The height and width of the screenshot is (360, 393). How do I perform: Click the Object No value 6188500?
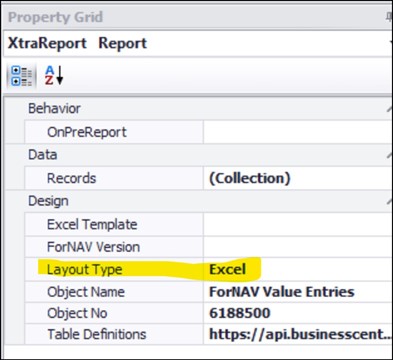click(x=298, y=313)
